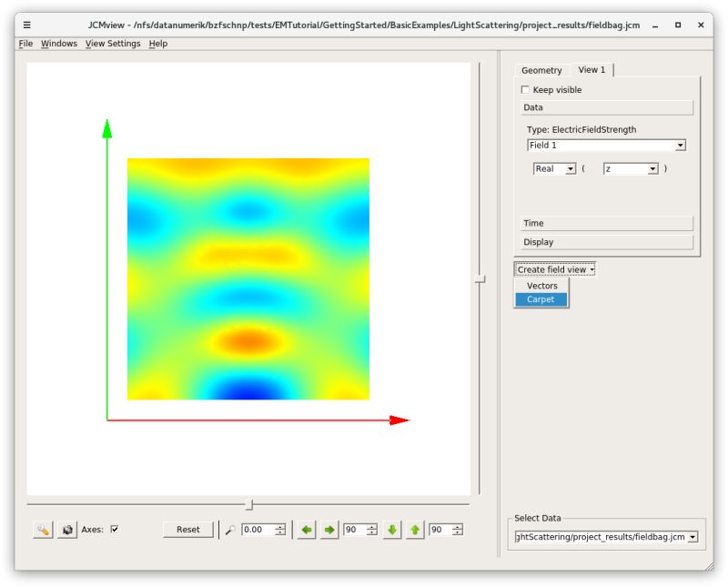Click the small zoom magnifier icon
The image size is (728, 587).
(x=230, y=530)
